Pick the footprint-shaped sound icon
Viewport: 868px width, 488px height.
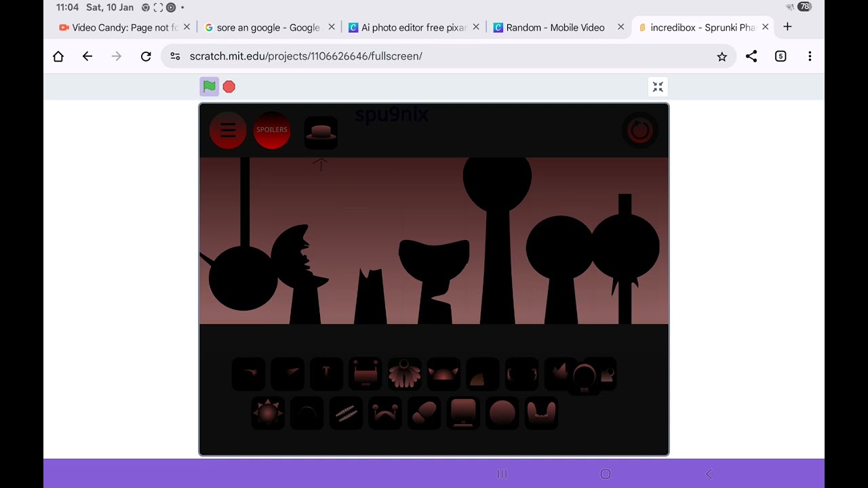tap(424, 413)
